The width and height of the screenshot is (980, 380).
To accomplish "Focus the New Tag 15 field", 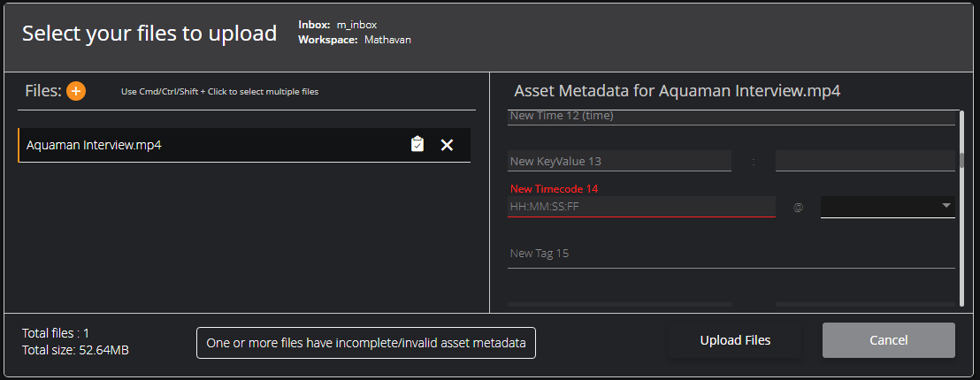I will [x=731, y=254].
